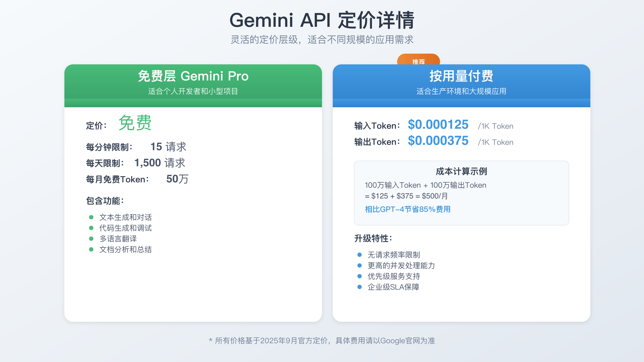
Task: Click the 成本计算示例 heading
Action: (462, 171)
